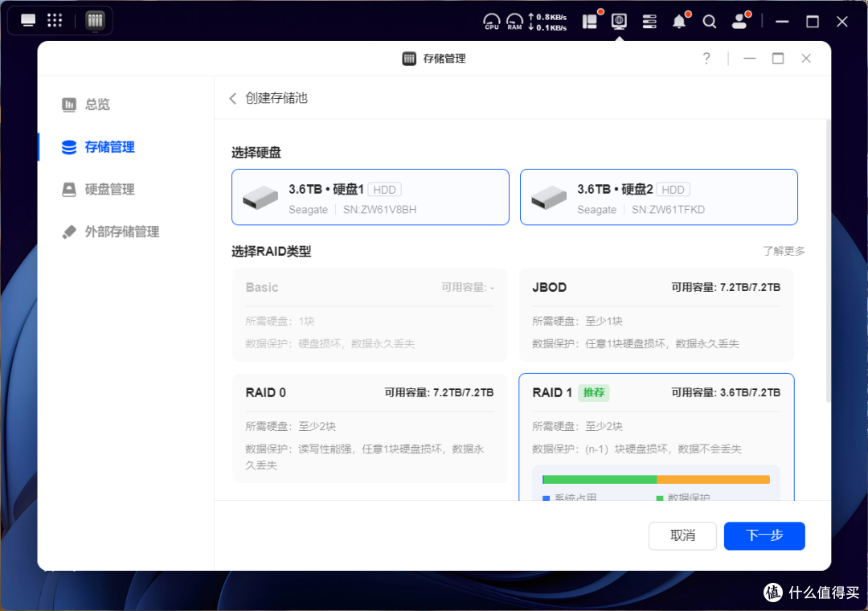Open the app grid launcher icon

click(x=55, y=21)
